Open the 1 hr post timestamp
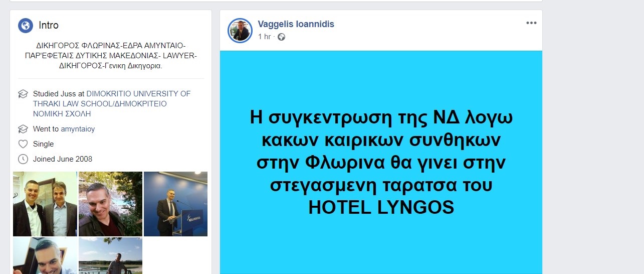The image size is (644, 274). tap(264, 37)
